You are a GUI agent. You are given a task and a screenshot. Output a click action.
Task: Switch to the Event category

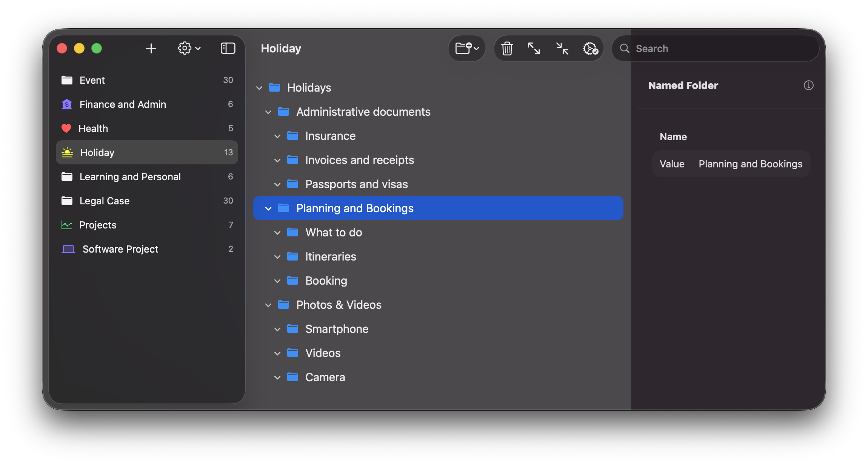point(92,80)
